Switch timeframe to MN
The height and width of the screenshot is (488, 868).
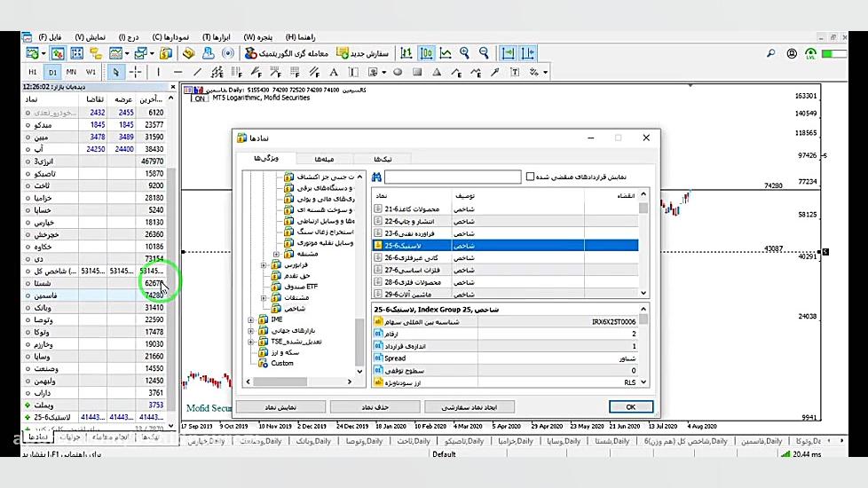click(x=71, y=72)
